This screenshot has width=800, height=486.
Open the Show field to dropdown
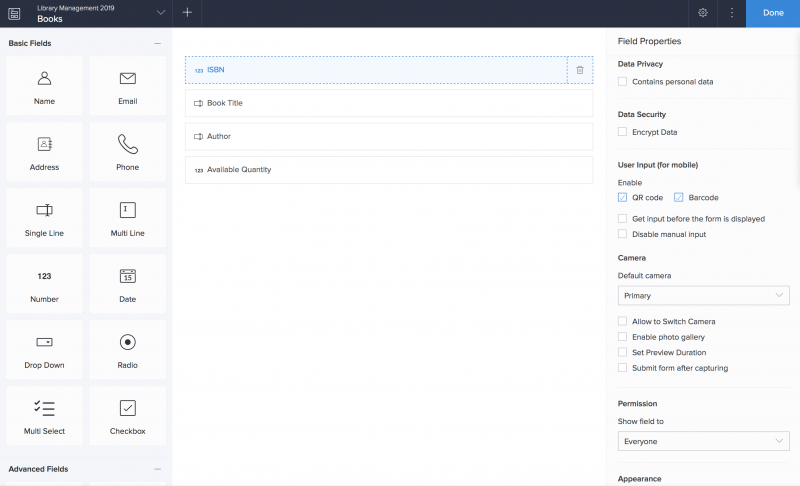[x=703, y=441]
